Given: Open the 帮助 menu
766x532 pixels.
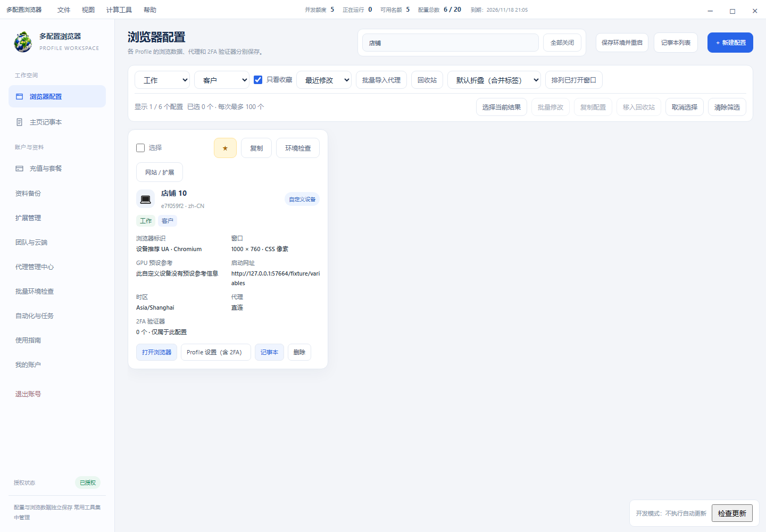Looking at the screenshot, I should pyautogui.click(x=150, y=10).
